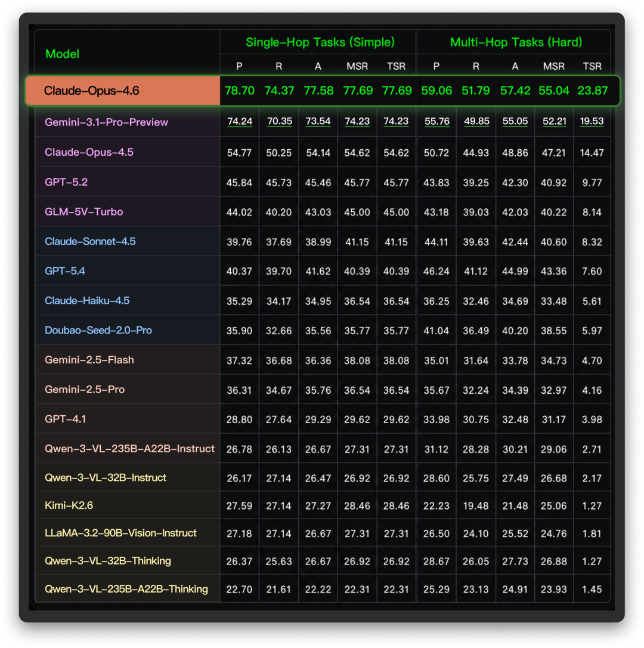Screen dimensions: 644x648
Task: Click the 78.70 value for Claude-Opus-4.6
Action: [240, 91]
